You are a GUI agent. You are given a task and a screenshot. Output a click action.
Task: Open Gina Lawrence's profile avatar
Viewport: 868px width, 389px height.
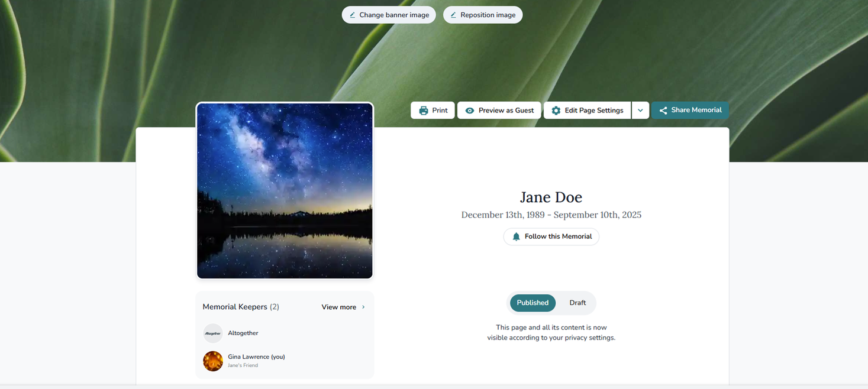[213, 361]
